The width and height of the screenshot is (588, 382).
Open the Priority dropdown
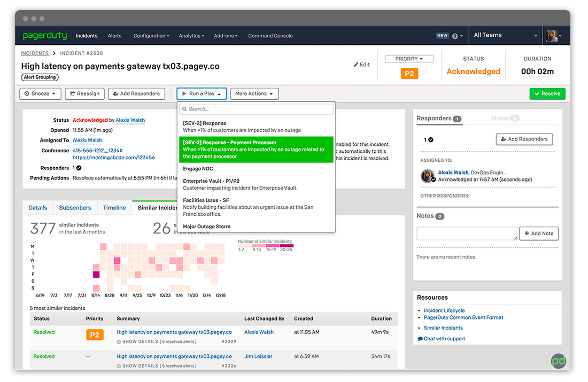point(409,59)
